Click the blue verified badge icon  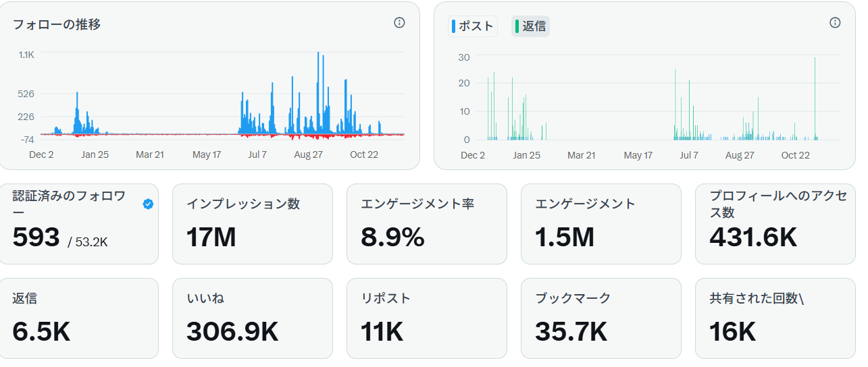coord(148,204)
